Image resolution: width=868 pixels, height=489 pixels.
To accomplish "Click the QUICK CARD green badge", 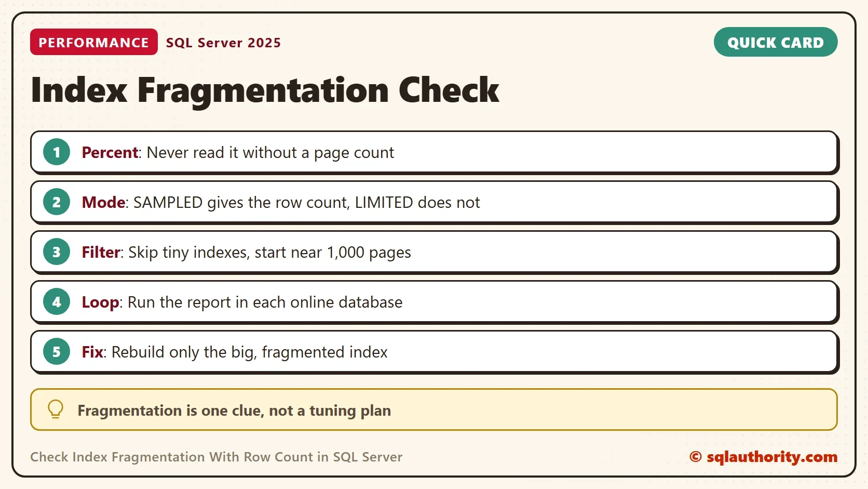I will [x=776, y=42].
